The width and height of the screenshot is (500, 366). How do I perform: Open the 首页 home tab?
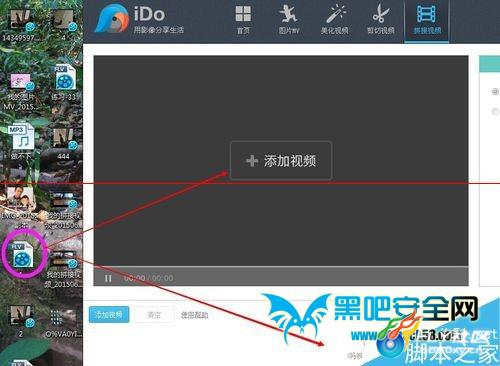tap(243, 19)
